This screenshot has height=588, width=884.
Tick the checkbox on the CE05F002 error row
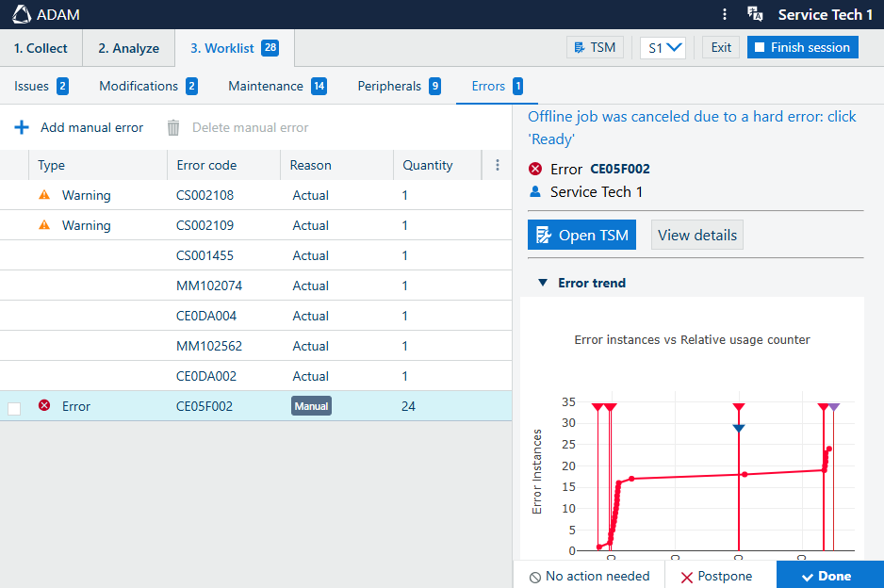point(14,408)
